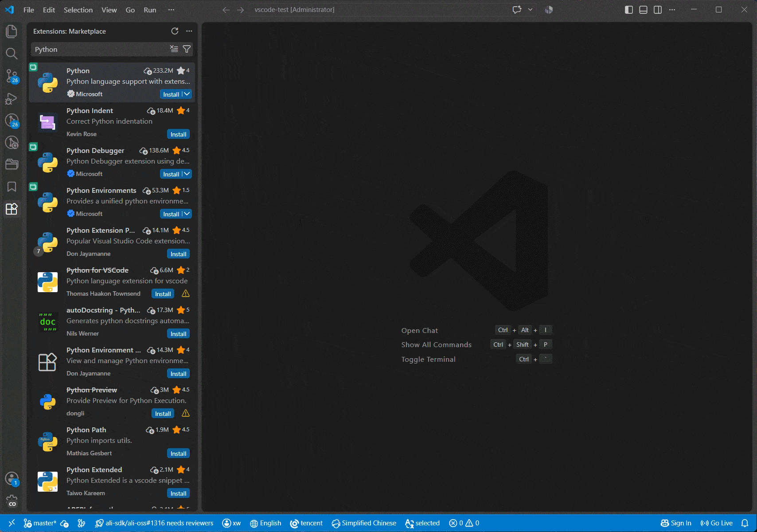Click autoDocstring doc thumbnail
The height and width of the screenshot is (532, 757).
coord(47,322)
